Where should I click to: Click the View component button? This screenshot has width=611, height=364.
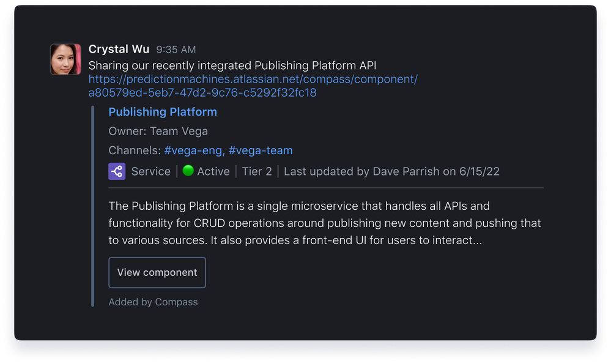[x=157, y=272]
